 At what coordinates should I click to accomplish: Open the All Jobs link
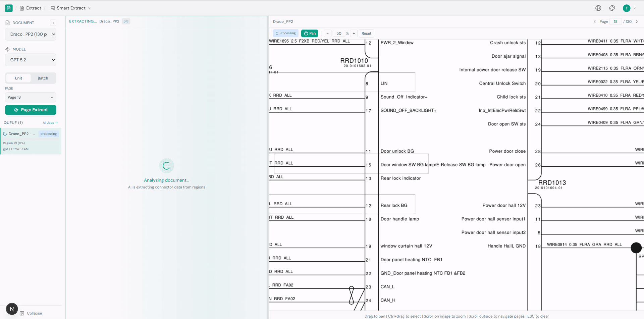(50, 123)
